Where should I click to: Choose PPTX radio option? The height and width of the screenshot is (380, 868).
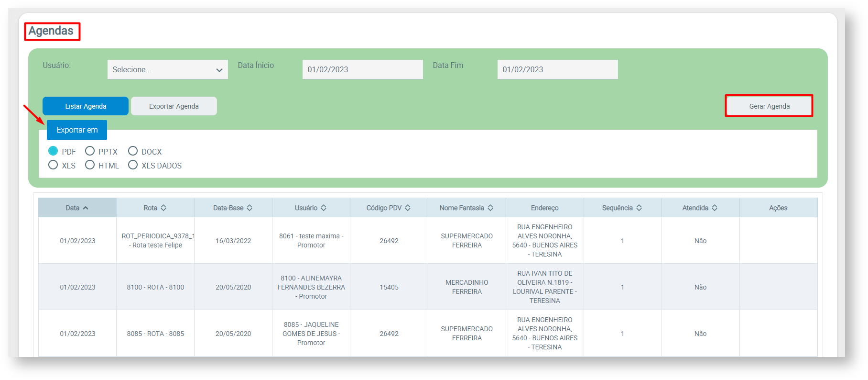pos(90,151)
